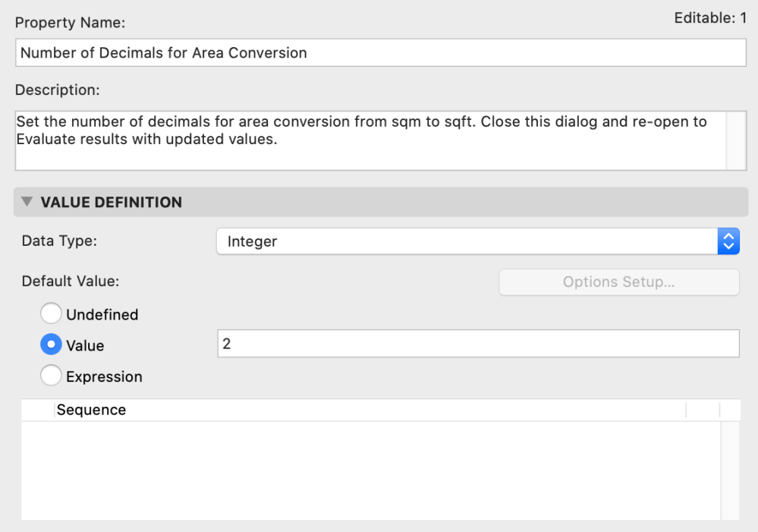Open the Data Type dropdown showing Integer
This screenshot has height=532, width=758.
pos(477,242)
